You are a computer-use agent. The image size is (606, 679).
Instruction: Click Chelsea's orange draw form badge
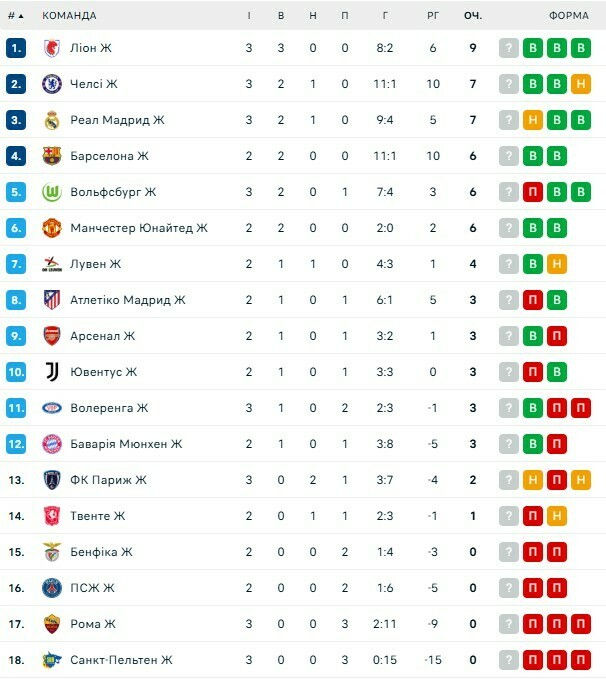[581, 84]
